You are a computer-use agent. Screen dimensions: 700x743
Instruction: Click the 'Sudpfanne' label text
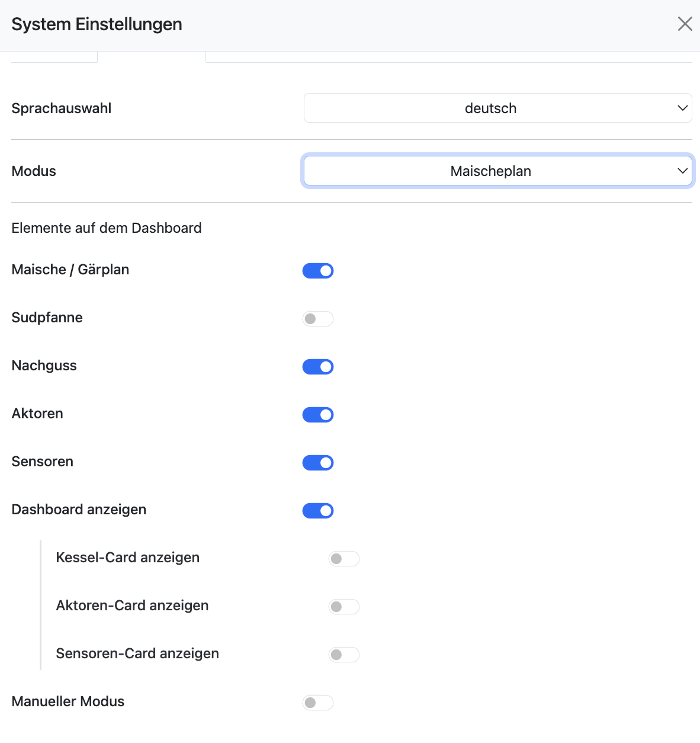pos(47,318)
